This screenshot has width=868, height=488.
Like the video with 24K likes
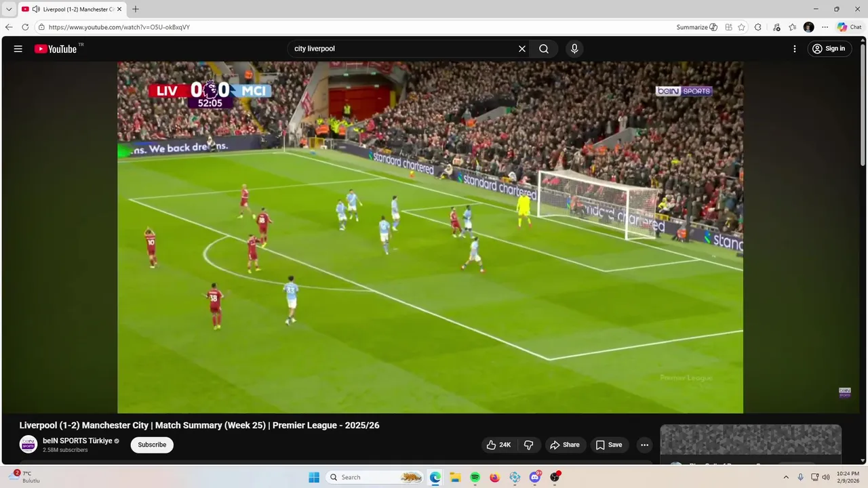tap(498, 445)
